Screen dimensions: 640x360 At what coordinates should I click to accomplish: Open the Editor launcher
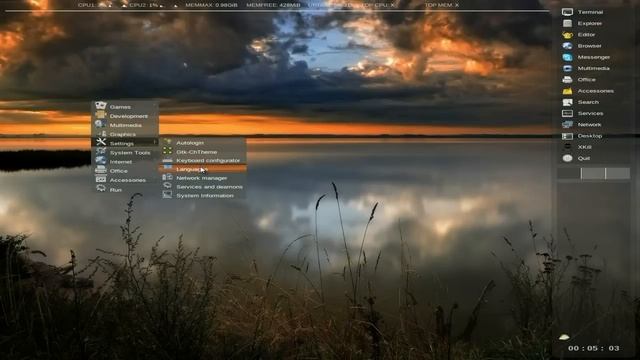click(x=579, y=35)
